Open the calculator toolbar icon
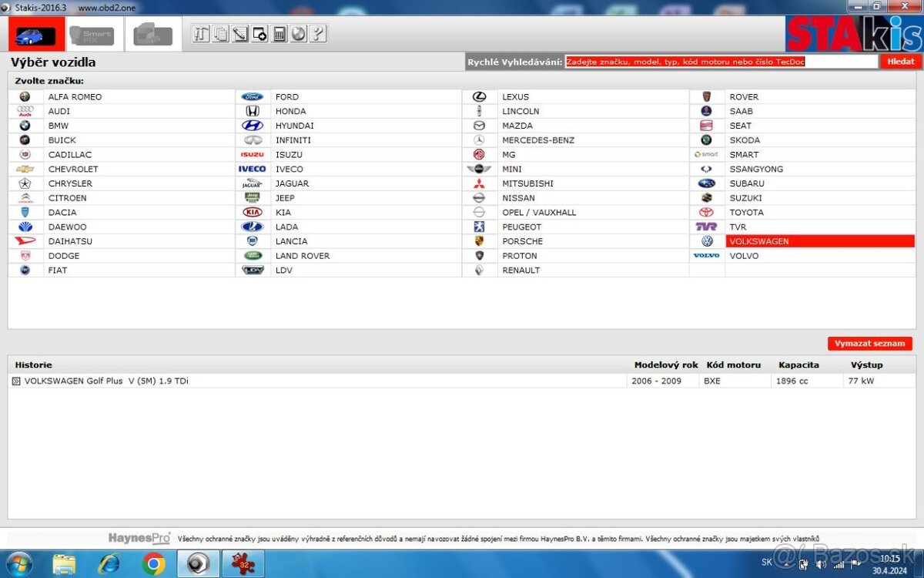The height and width of the screenshot is (578, 924). [x=279, y=34]
